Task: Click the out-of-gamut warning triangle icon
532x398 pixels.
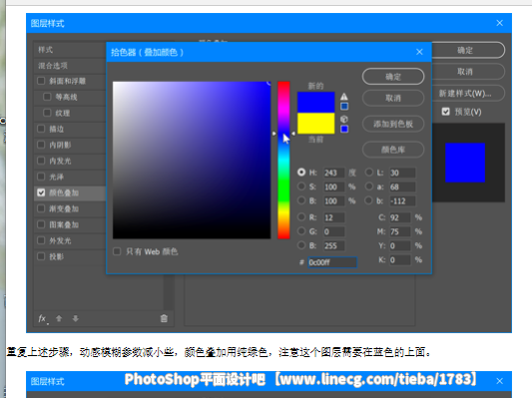Action: (x=344, y=97)
